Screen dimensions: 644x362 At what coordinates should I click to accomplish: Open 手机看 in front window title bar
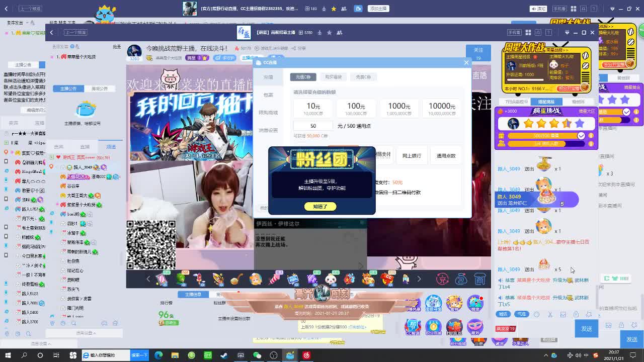(514, 32)
